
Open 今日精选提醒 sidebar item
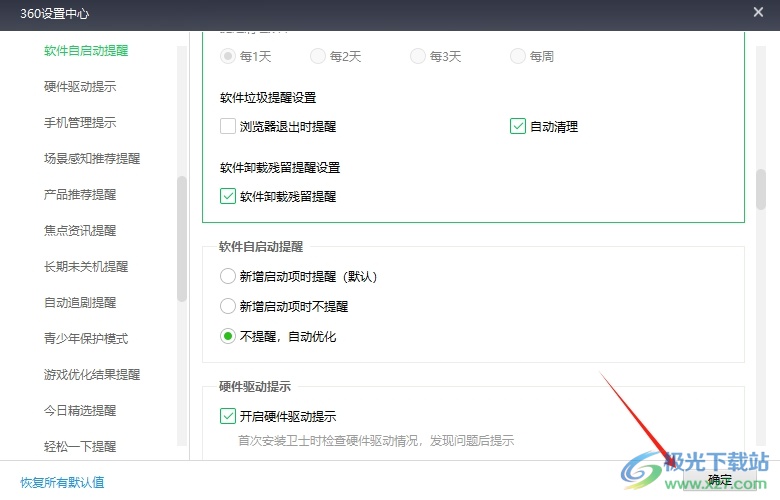point(80,410)
